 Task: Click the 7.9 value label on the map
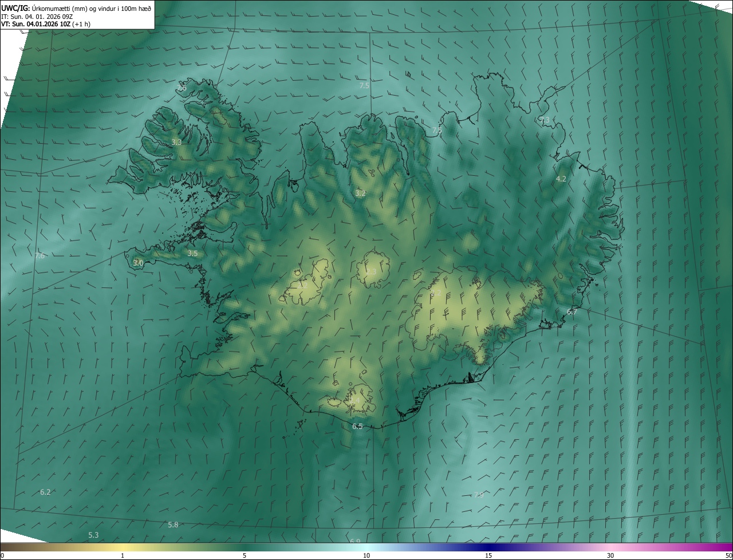pyautogui.click(x=479, y=495)
